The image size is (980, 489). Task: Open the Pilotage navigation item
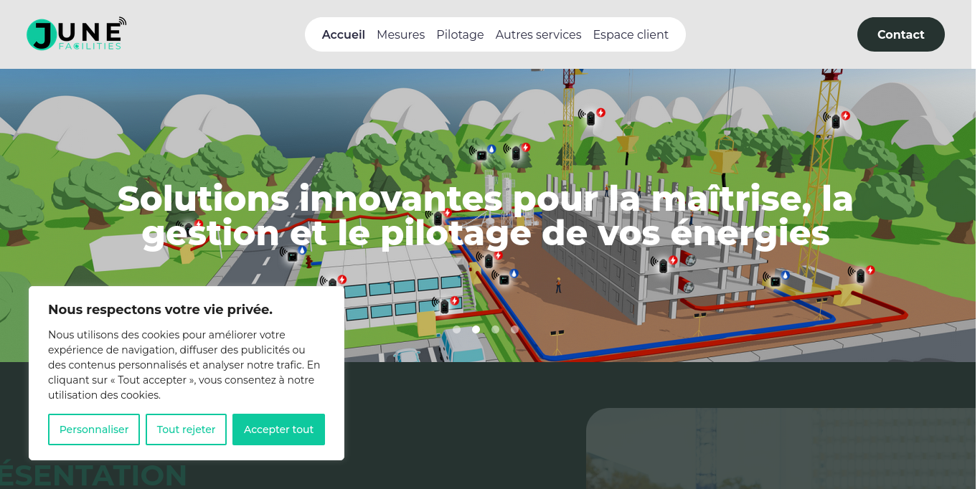[460, 34]
